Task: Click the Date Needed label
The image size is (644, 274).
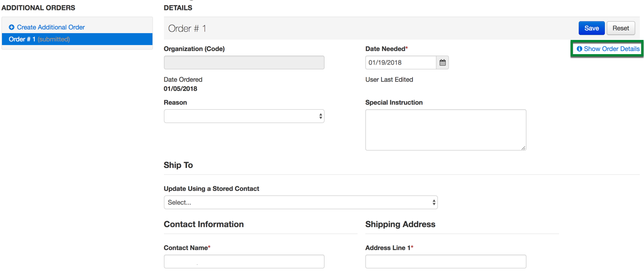Action: click(x=385, y=49)
